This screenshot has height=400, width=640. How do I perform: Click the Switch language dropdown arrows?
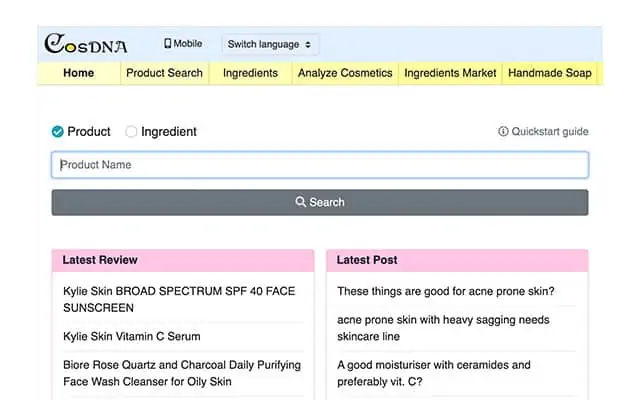tap(308, 44)
